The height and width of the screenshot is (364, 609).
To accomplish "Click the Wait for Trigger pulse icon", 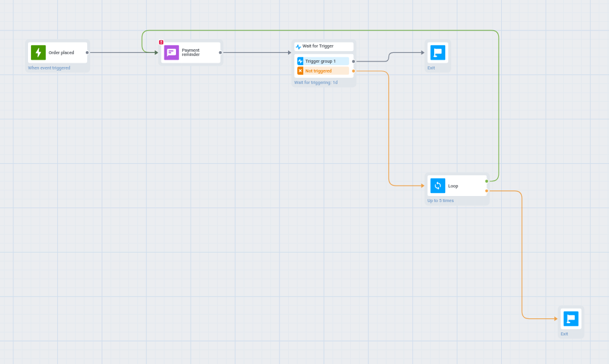I will click(x=298, y=47).
